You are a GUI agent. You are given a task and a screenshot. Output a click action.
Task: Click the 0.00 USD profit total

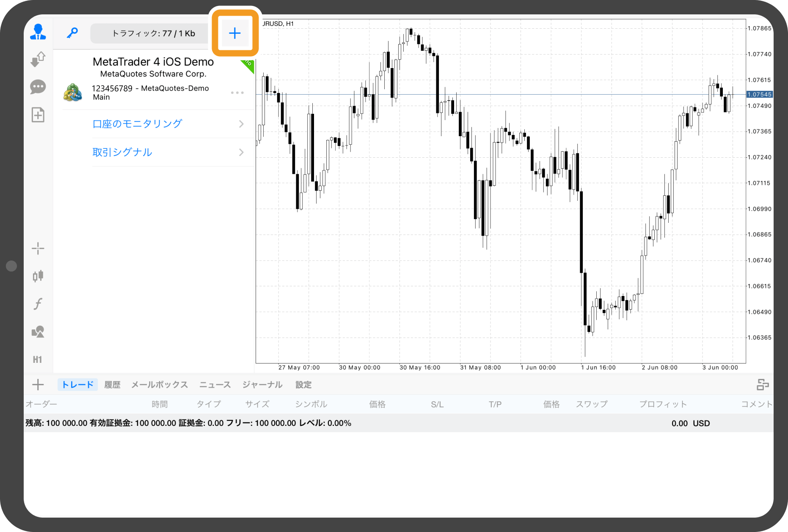coord(691,423)
